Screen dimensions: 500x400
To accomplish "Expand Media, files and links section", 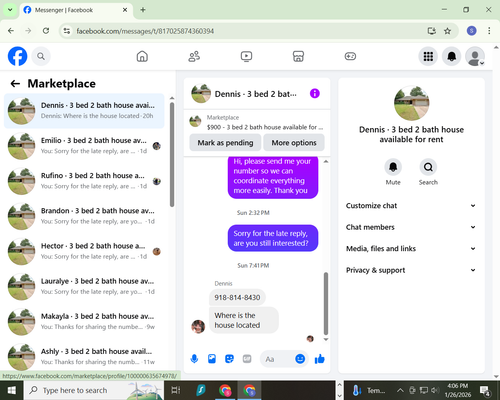I will click(411, 249).
